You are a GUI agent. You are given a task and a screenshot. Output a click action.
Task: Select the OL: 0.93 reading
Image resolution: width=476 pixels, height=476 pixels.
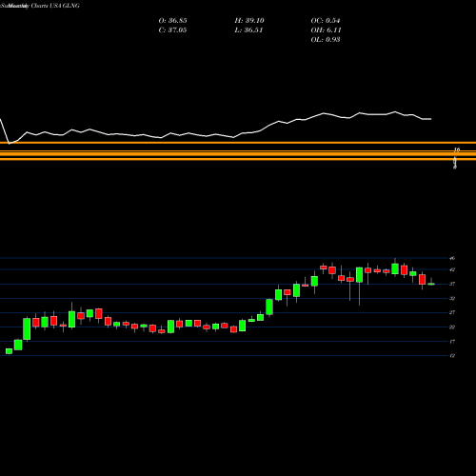[326, 40]
